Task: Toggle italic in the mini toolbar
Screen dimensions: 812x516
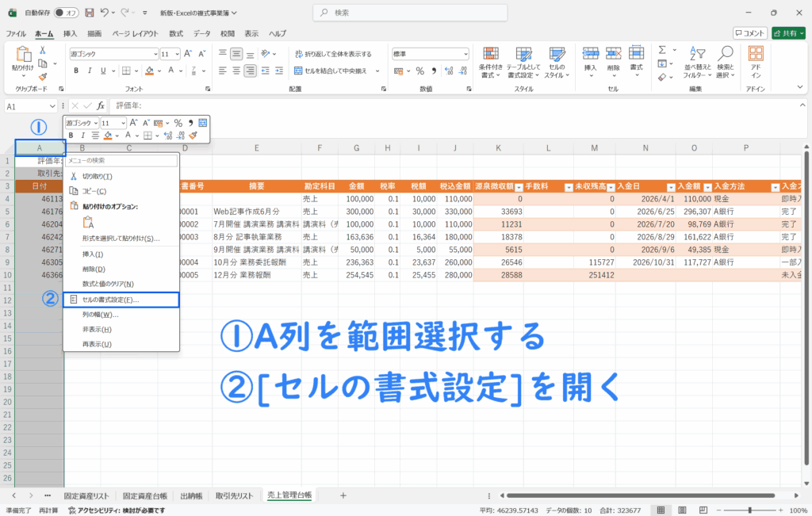Action: [x=81, y=136]
